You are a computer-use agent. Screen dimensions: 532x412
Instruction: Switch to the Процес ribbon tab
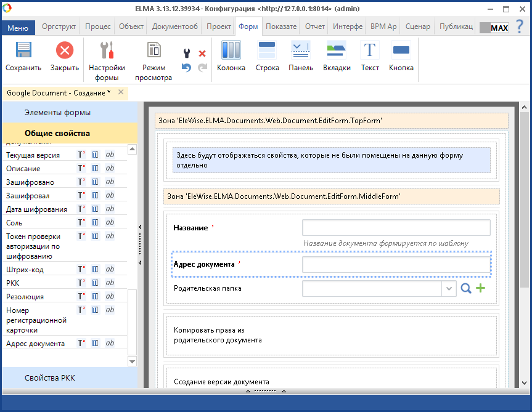(x=98, y=27)
